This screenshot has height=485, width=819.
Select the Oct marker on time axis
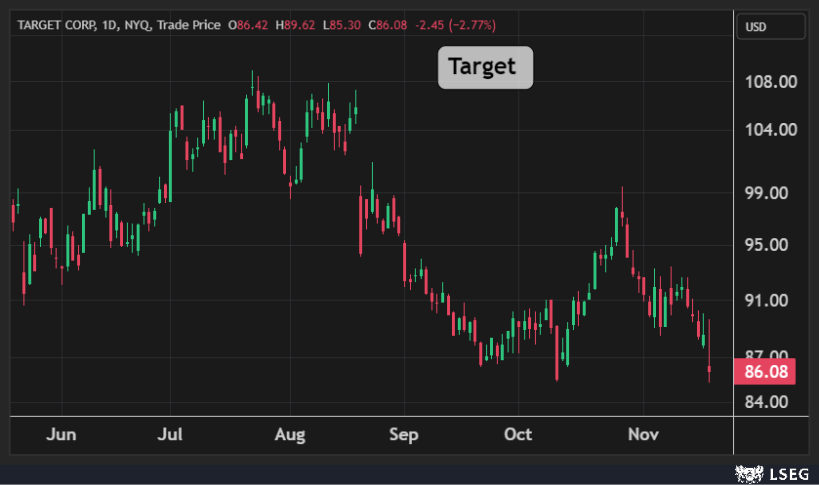click(x=518, y=435)
